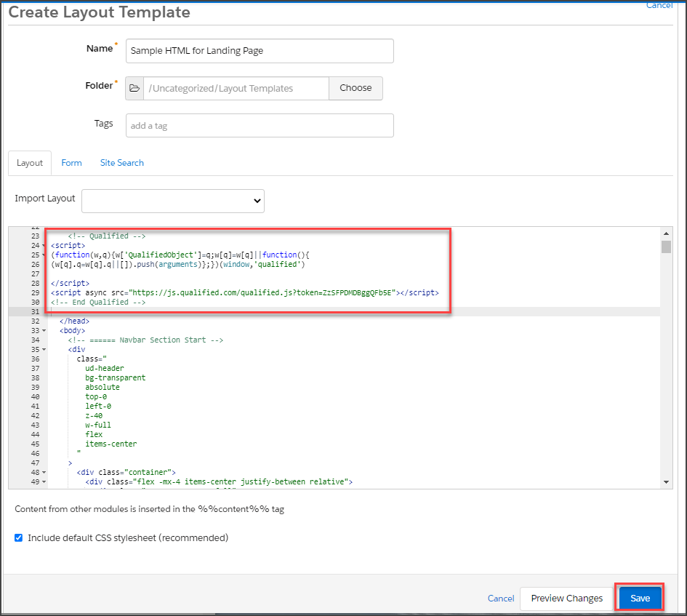Click the Folder path field
The image size is (687, 616).
click(x=236, y=88)
